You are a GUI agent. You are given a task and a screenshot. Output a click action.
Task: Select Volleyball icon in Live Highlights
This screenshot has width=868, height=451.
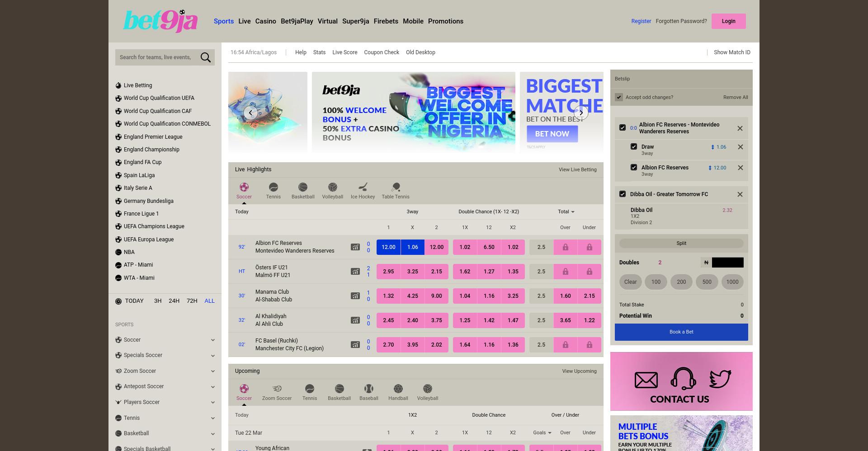point(333,187)
